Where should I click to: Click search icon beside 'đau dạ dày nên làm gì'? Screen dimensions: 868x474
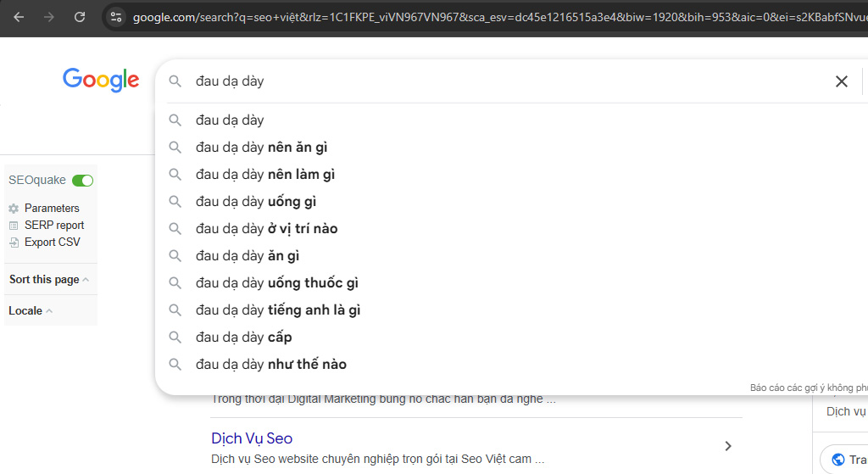(x=175, y=175)
